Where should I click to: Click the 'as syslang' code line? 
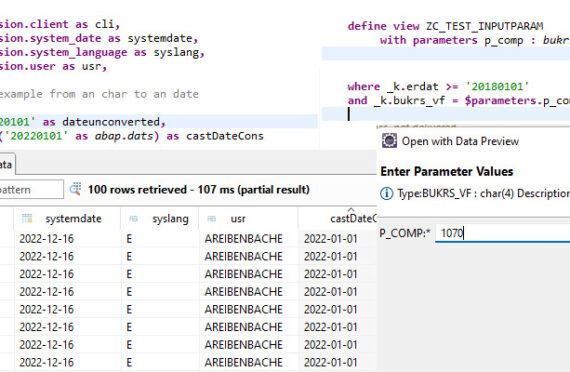[102, 52]
